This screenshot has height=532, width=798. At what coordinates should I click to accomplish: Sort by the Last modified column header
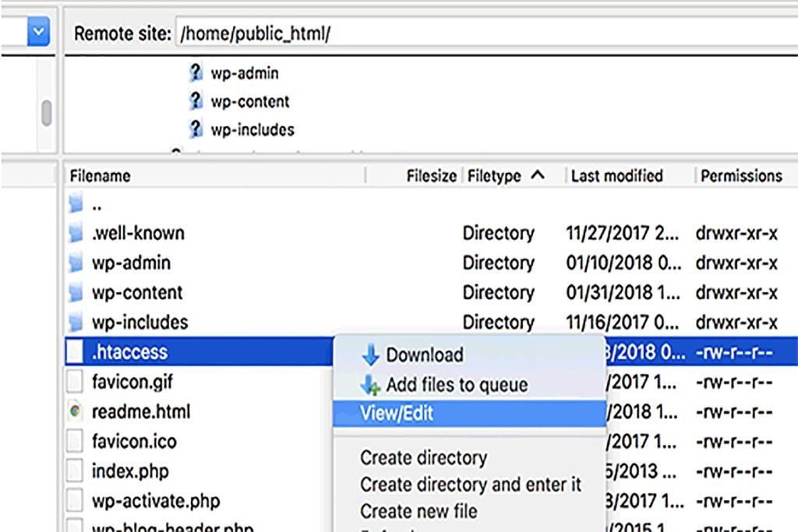(617, 176)
